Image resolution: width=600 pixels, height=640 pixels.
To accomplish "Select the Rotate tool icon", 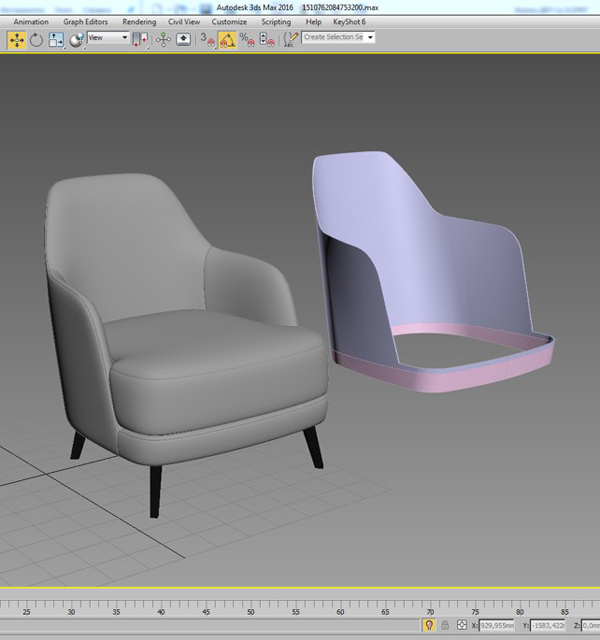I will click(36, 40).
